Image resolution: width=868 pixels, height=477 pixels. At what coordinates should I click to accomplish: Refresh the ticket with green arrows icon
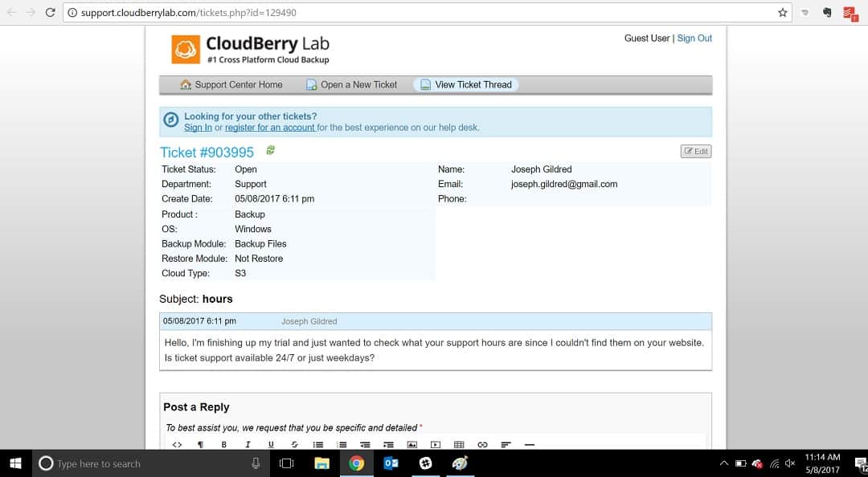[271, 150]
